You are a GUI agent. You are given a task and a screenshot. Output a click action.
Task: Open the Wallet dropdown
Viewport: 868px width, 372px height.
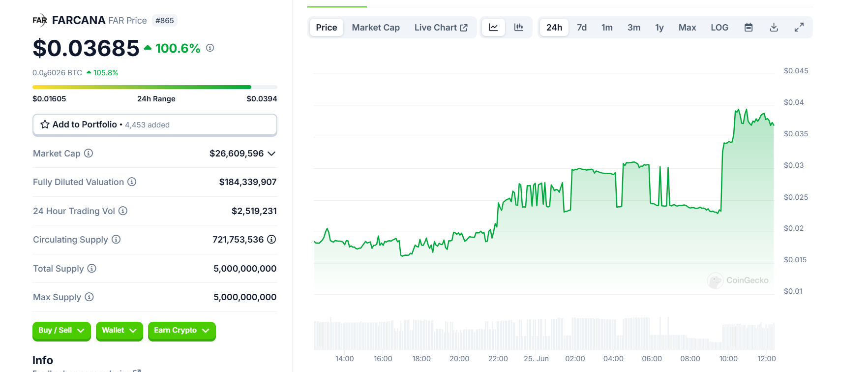[x=119, y=331]
